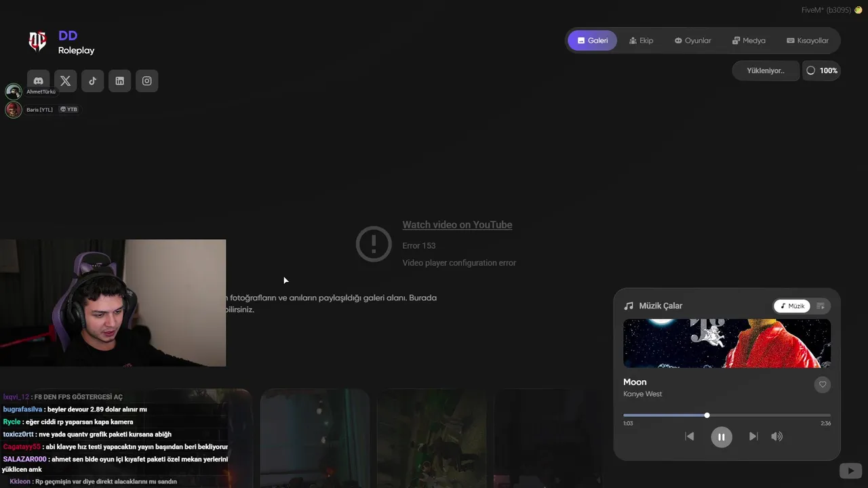The image size is (868, 488).
Task: Click Rycle's chat message
Action: [68, 422]
